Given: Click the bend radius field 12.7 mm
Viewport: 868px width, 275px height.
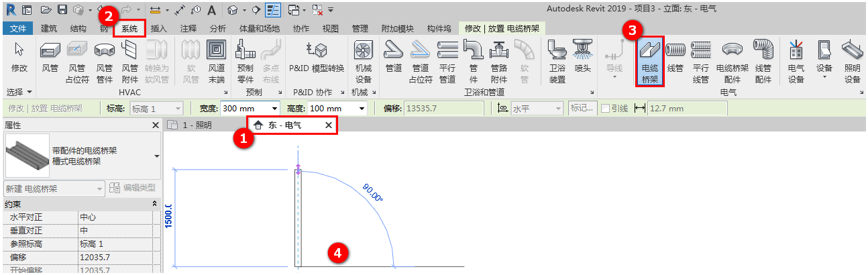Looking at the screenshot, I should [x=687, y=109].
